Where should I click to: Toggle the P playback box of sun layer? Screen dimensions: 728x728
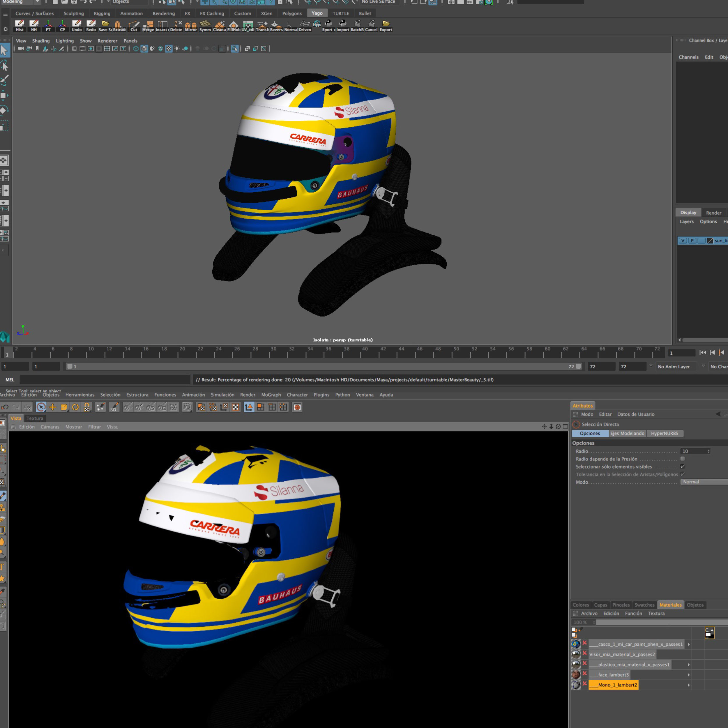(692, 241)
